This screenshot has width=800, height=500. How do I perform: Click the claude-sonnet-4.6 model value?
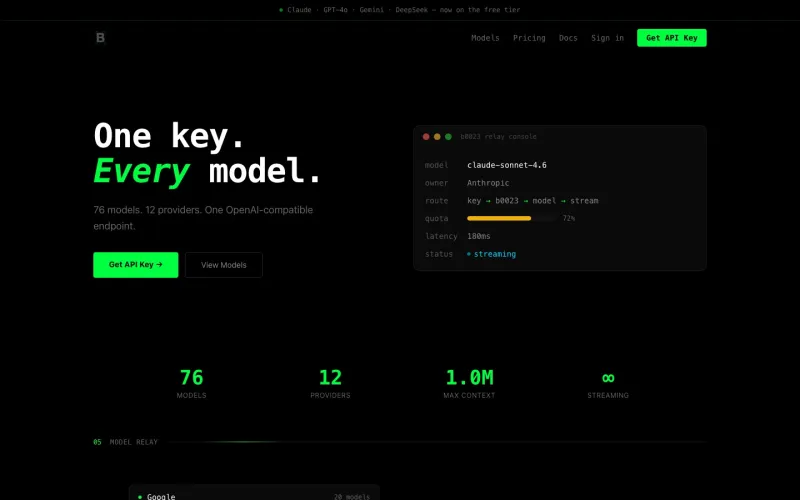coord(507,165)
